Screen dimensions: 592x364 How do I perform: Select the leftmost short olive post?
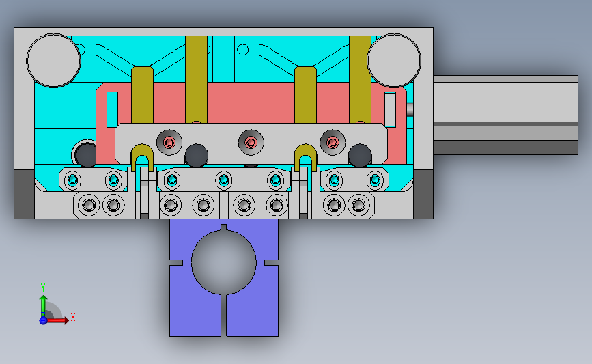[142, 94]
